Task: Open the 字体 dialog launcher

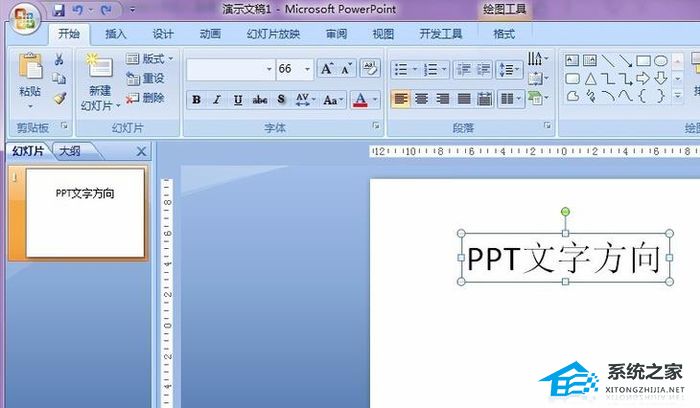Action: click(x=376, y=126)
